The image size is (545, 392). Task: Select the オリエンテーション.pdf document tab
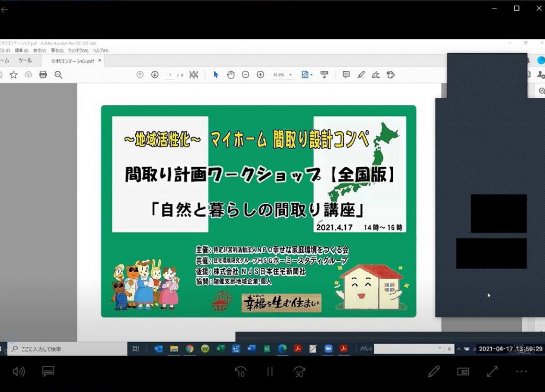72,61
